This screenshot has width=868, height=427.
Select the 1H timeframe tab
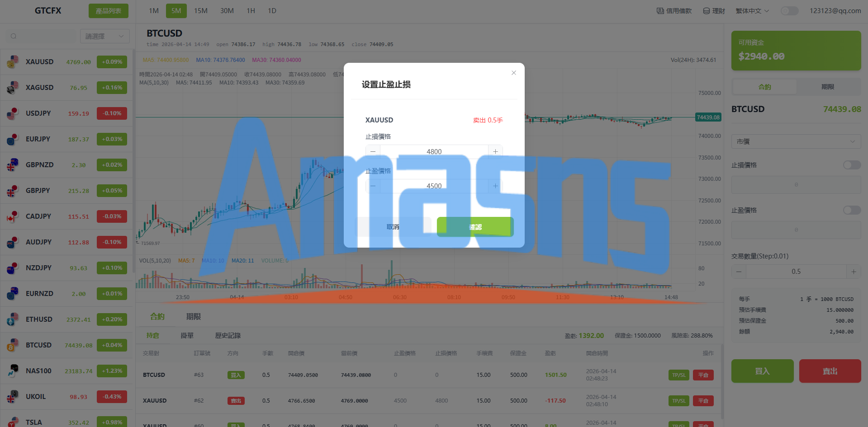tap(251, 11)
